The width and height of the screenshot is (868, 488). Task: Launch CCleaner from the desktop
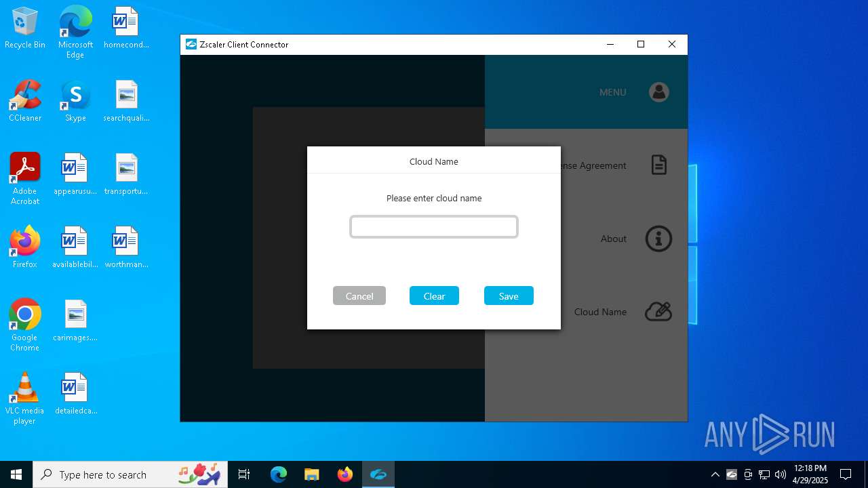pos(25,102)
